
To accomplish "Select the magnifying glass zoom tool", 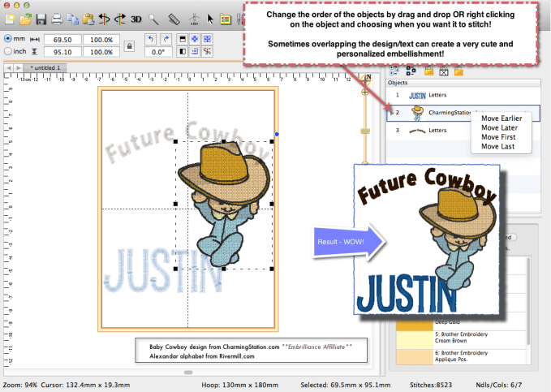I will click(x=153, y=19).
